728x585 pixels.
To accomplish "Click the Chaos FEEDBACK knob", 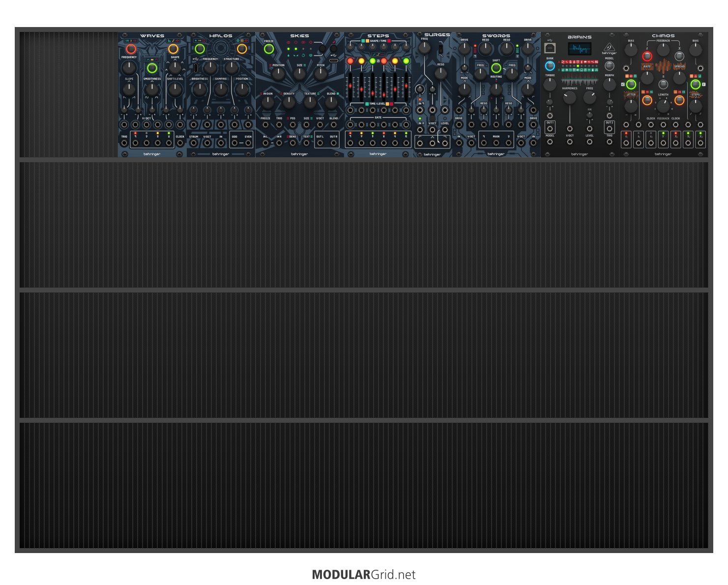I will (x=663, y=50).
